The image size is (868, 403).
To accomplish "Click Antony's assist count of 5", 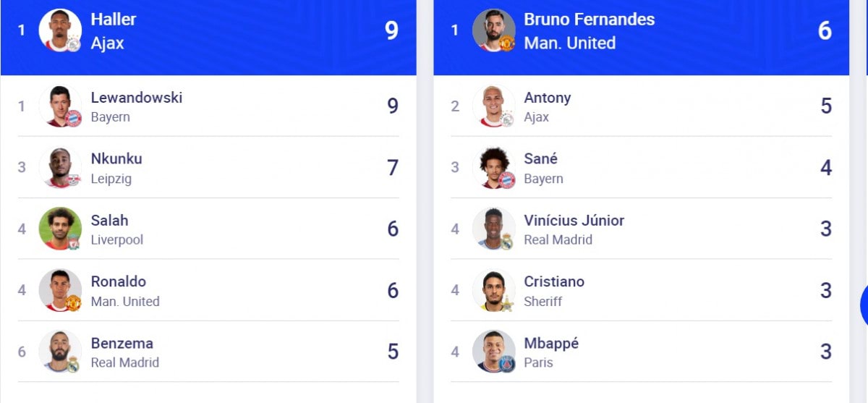I will click(x=825, y=106).
